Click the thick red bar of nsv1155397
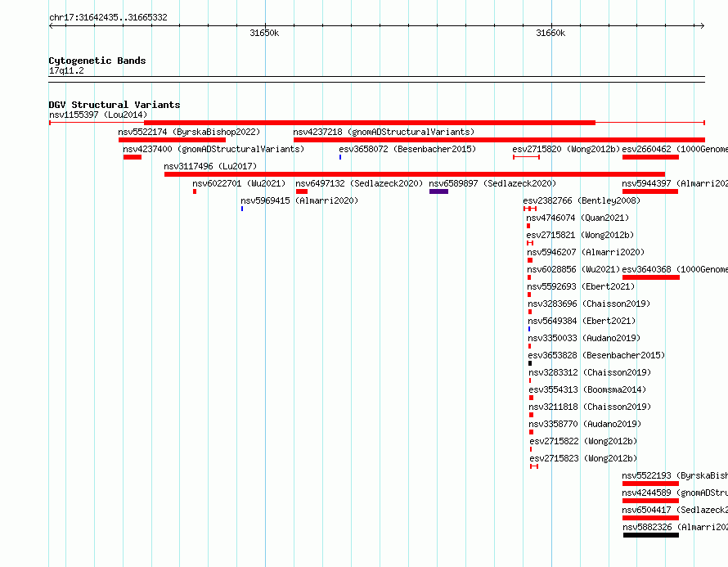This screenshot has width=728, height=567. (370, 123)
